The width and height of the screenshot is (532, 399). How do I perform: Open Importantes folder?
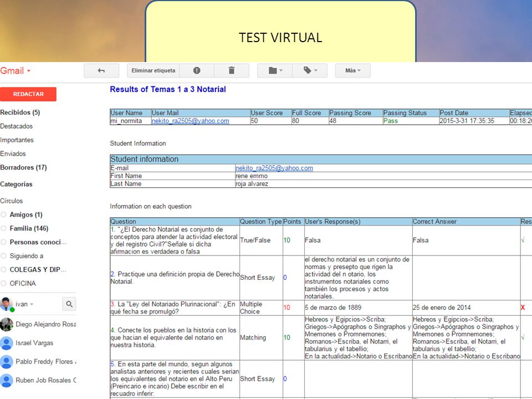[17, 140]
